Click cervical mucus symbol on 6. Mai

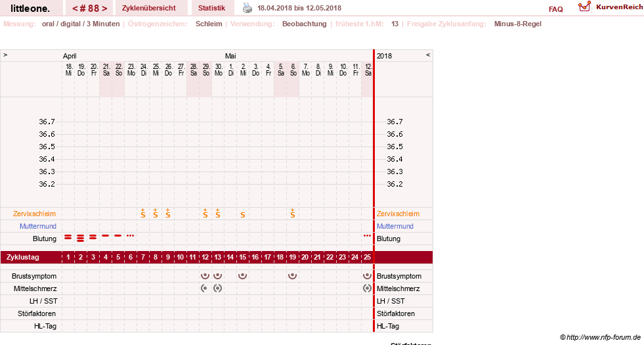[x=292, y=214]
